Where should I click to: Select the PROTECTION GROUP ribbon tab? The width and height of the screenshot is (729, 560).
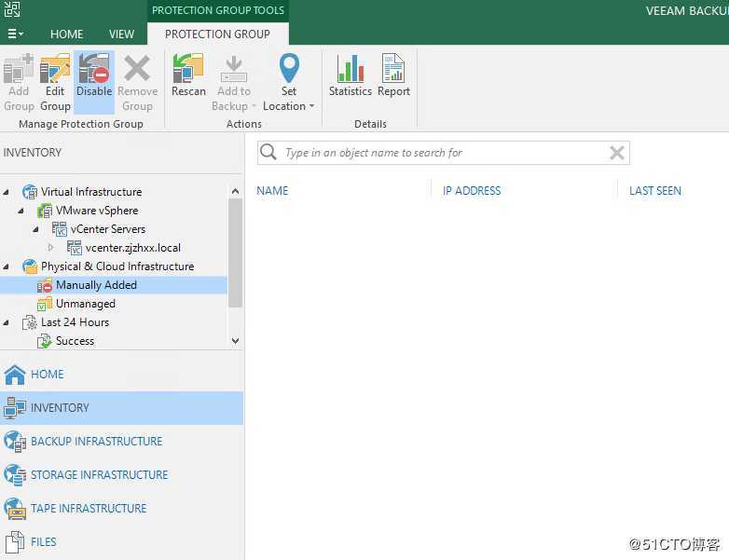pyautogui.click(x=217, y=34)
